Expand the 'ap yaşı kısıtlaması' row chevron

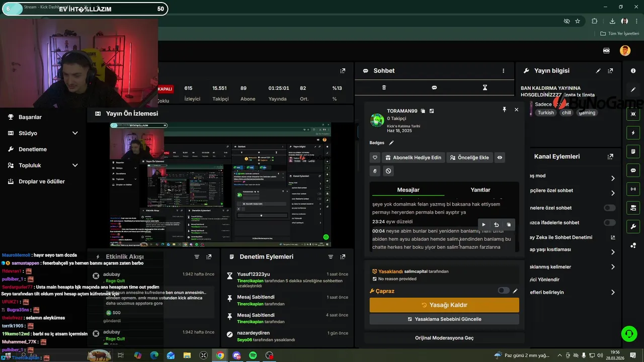pyautogui.click(x=613, y=252)
